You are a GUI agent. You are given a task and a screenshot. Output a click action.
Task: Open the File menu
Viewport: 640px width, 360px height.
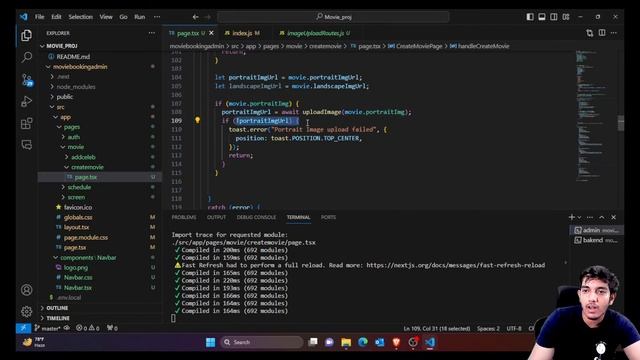(x=40, y=17)
